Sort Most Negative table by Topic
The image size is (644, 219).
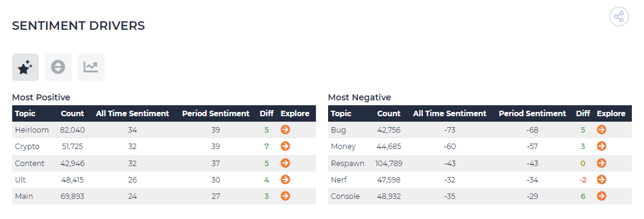click(341, 113)
